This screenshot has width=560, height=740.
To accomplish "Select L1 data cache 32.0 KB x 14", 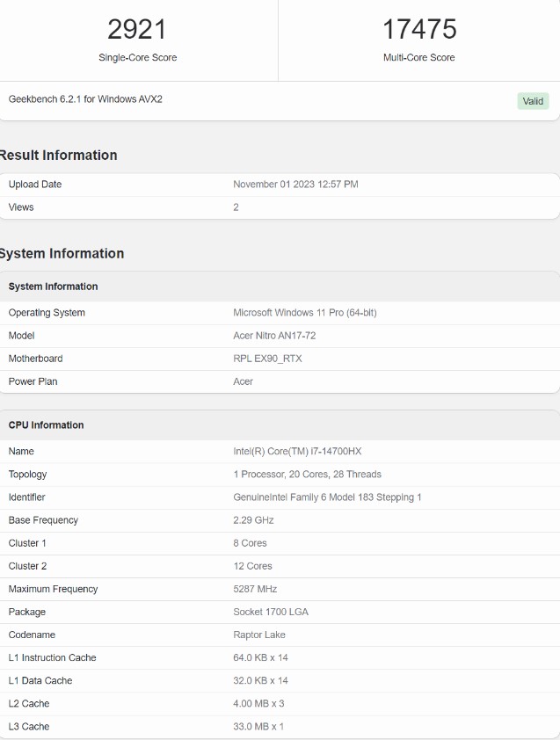I will pyautogui.click(x=260, y=680).
